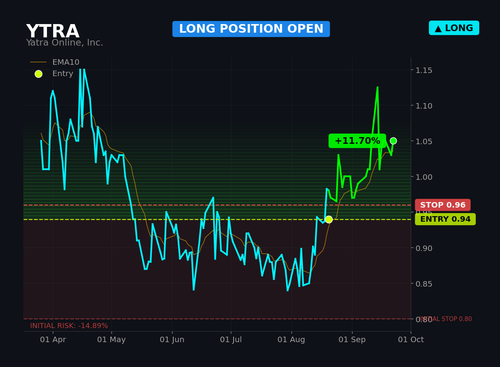Select the Yatra Online, Inc. company name

click(x=64, y=43)
